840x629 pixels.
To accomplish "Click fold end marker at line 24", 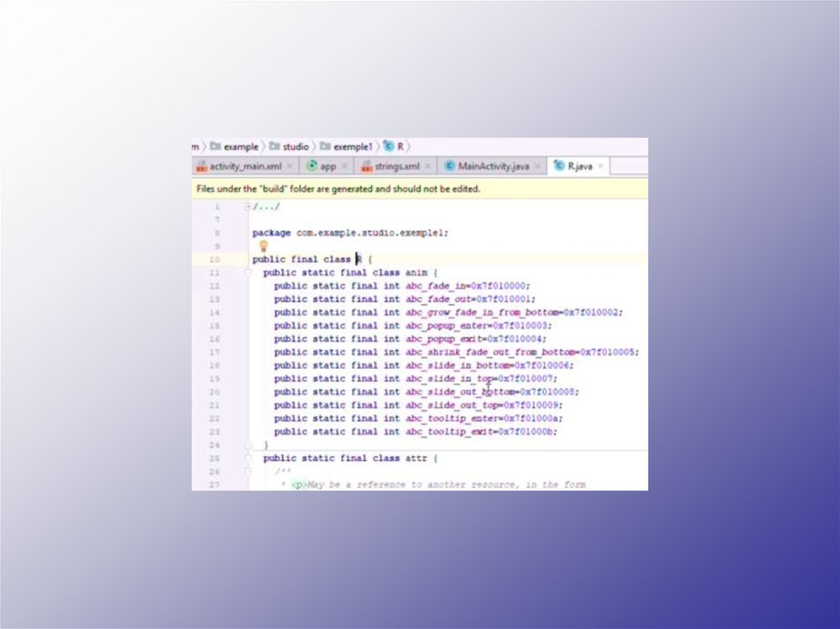I will click(x=248, y=445).
